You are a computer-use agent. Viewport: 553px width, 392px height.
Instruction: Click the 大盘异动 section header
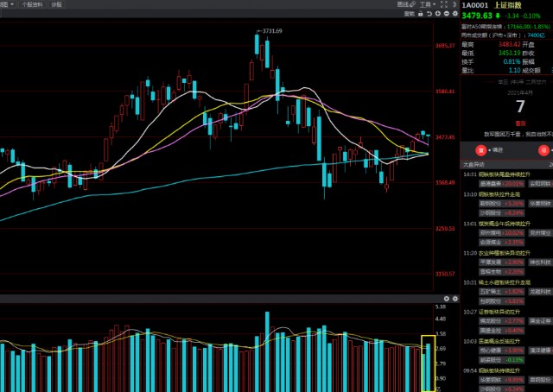(x=474, y=163)
